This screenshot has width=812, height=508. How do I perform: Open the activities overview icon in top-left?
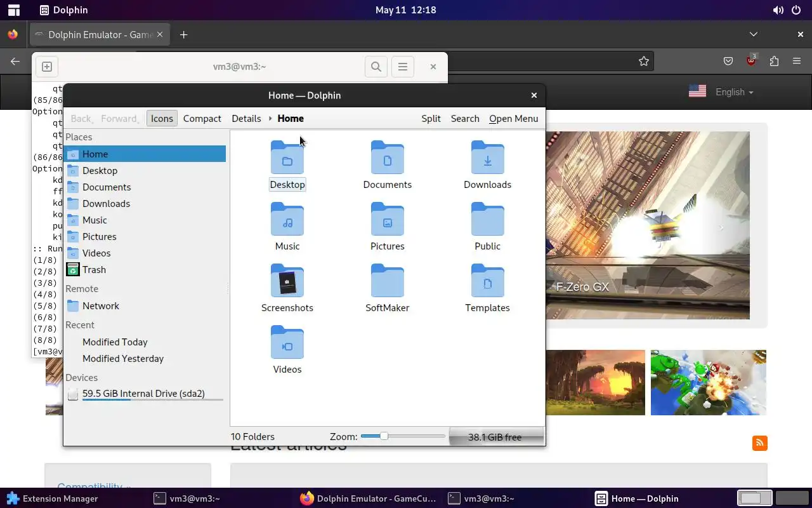click(13, 10)
